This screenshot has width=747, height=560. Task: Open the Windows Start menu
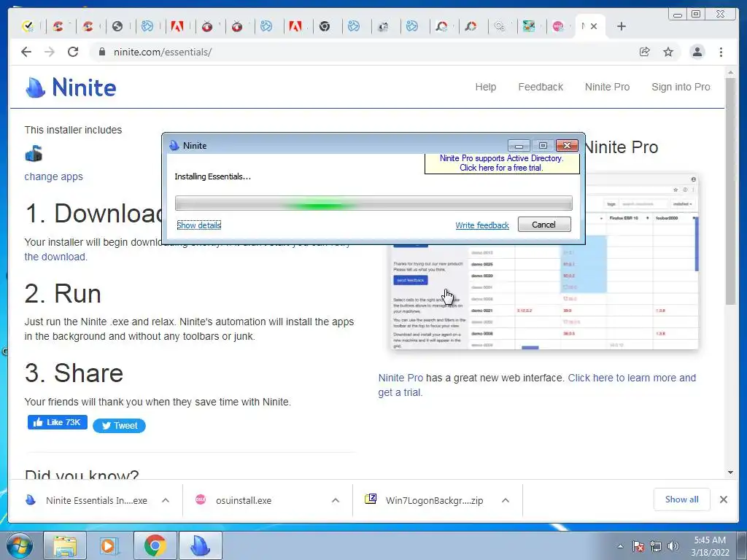[x=19, y=545]
